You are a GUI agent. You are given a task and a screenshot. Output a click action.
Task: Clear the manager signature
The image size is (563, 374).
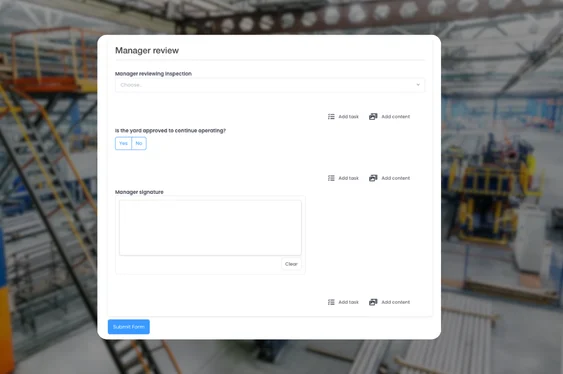tap(291, 264)
